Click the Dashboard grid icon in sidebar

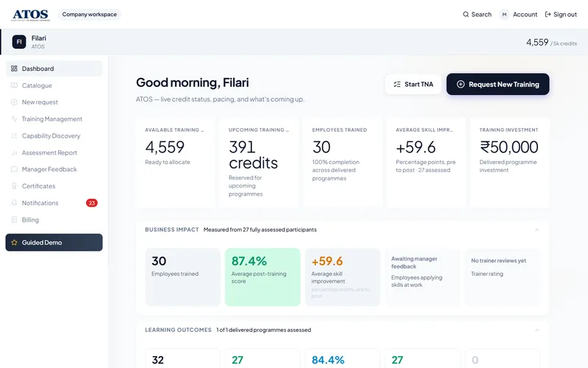14,68
